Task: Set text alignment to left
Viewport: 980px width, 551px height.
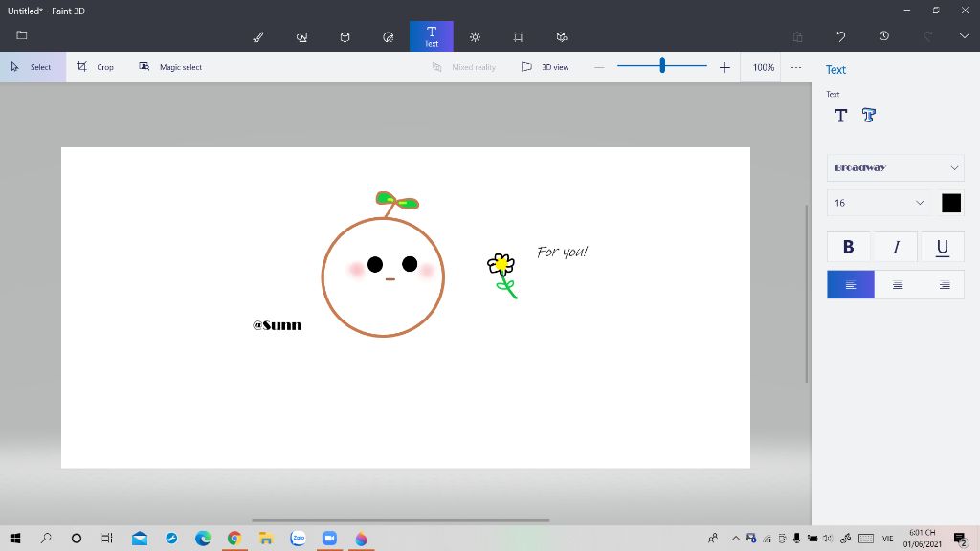Action: [851, 285]
